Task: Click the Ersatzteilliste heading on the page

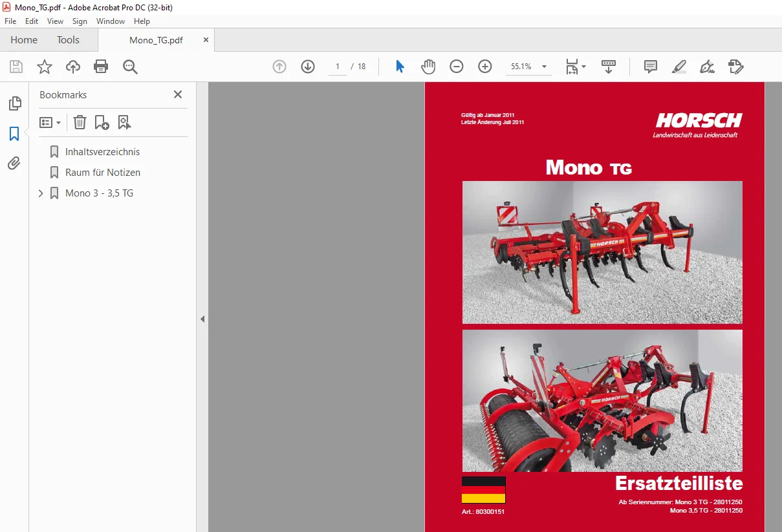Action: pos(679,484)
